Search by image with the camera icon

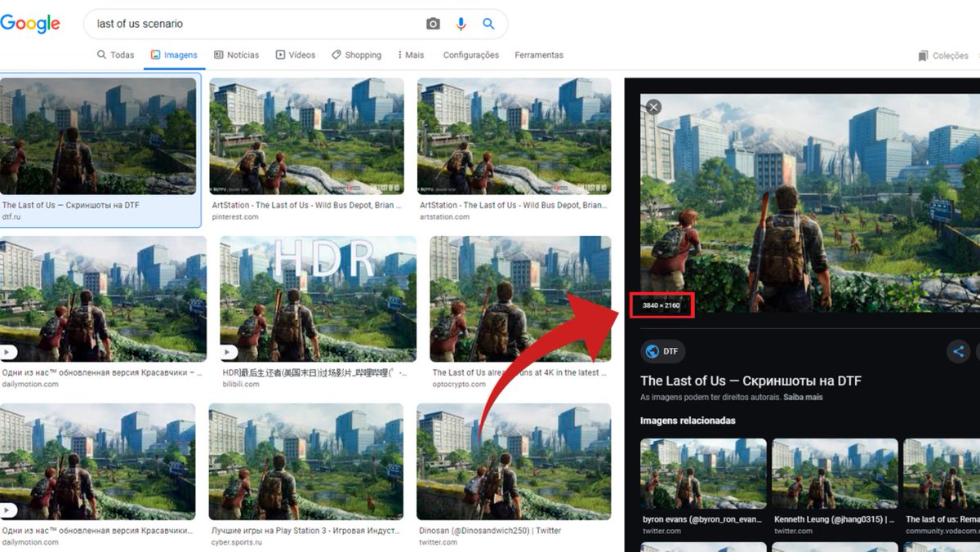pos(433,24)
